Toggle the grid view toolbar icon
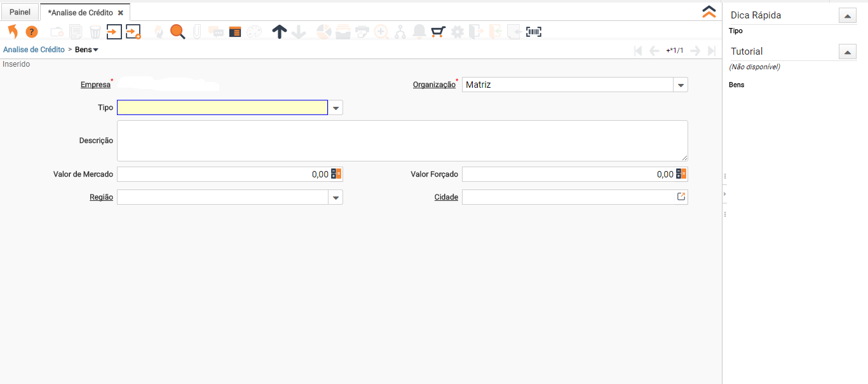This screenshot has height=384, width=868. tap(235, 32)
